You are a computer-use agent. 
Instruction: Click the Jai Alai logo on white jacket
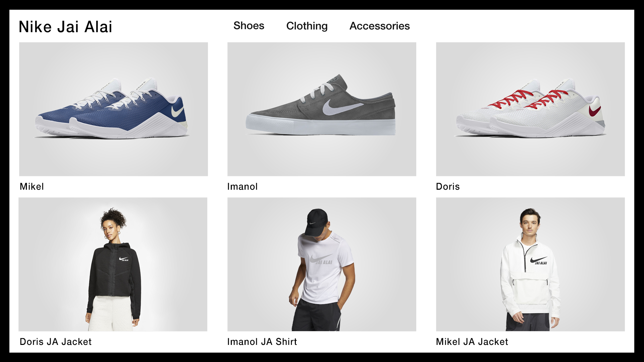539,261
